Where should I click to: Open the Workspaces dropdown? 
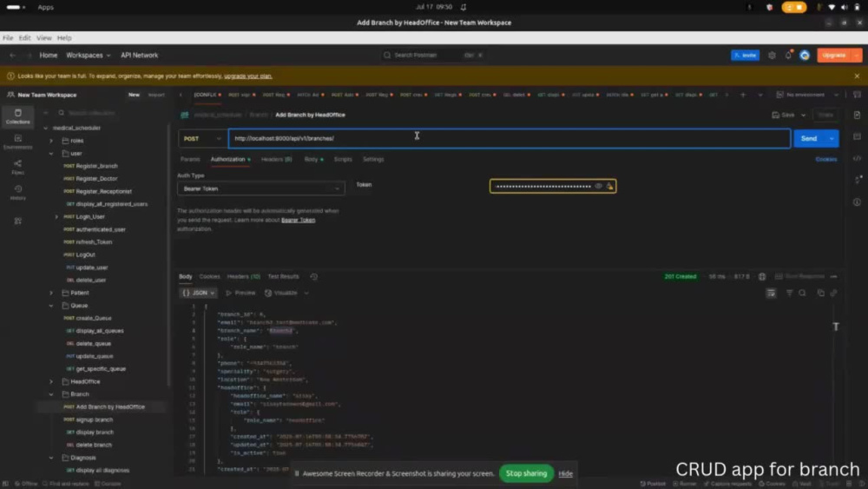point(88,56)
